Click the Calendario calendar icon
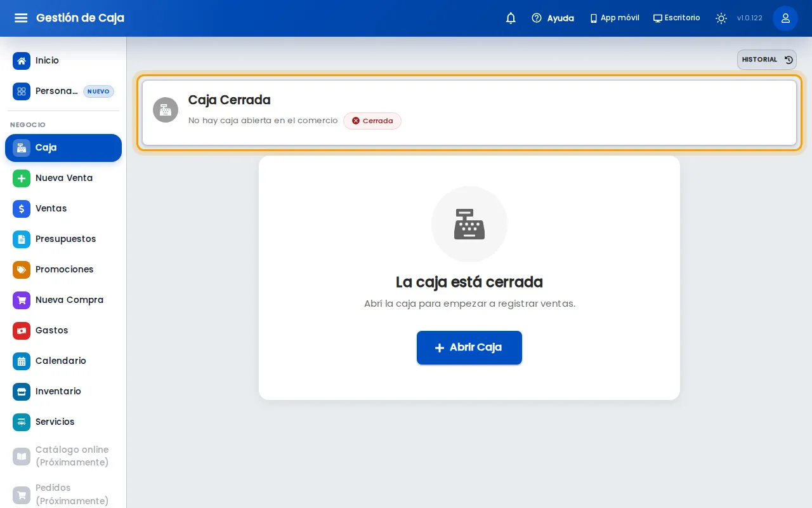 [22, 361]
